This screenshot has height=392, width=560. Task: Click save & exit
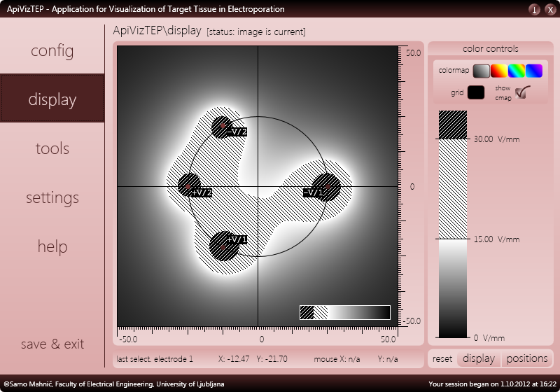coord(52,344)
